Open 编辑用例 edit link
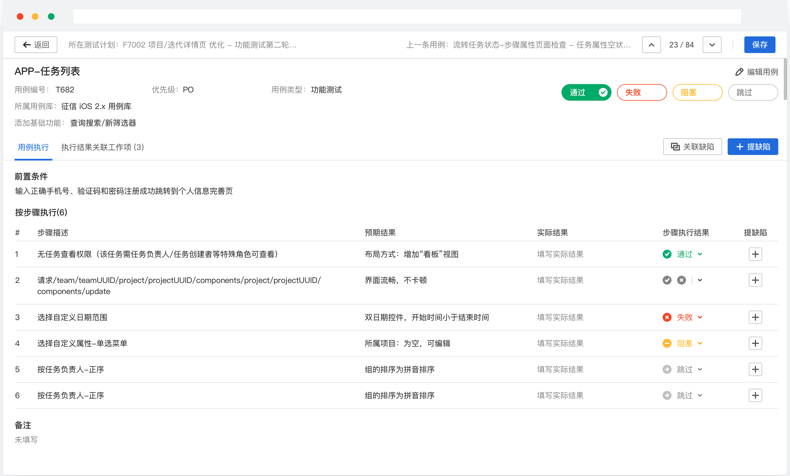The height and width of the screenshot is (476, 790). [x=757, y=72]
